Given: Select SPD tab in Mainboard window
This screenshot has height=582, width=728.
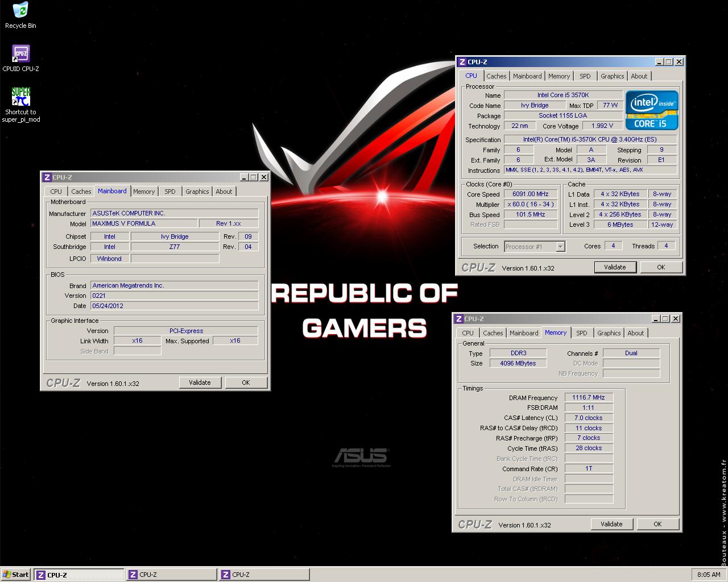Looking at the screenshot, I should [170, 192].
